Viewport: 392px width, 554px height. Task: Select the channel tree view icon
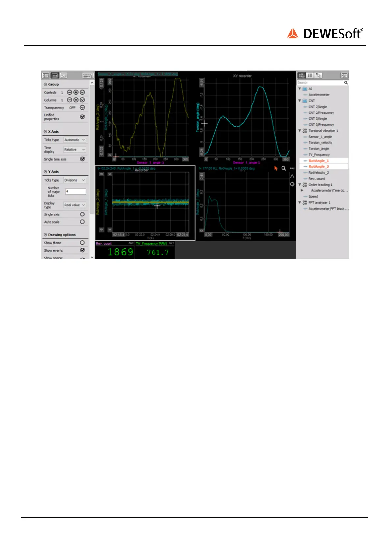tap(302, 75)
